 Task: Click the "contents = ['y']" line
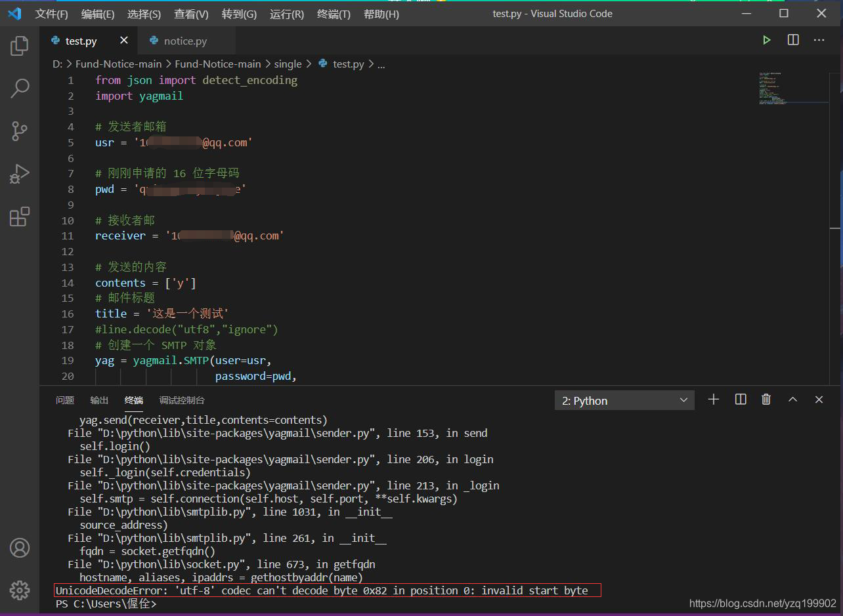click(x=146, y=283)
